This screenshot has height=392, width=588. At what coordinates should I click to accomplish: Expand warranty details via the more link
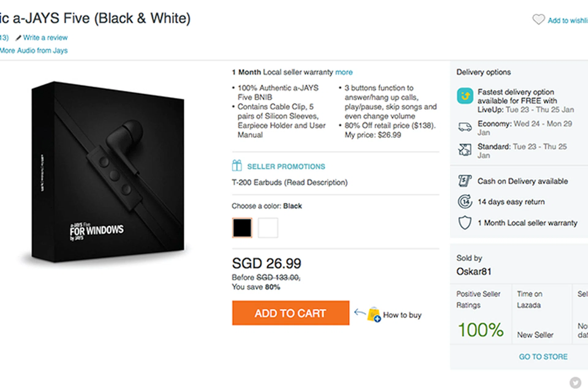tap(344, 72)
